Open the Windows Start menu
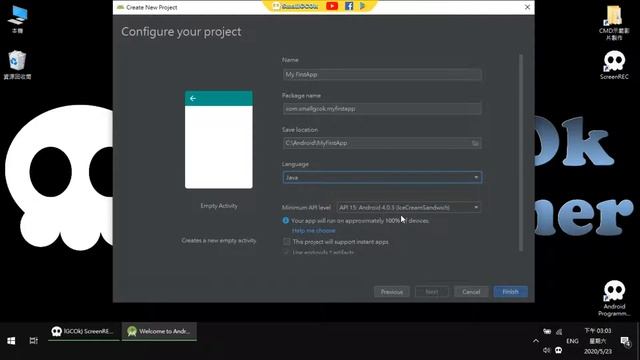The height and width of the screenshot is (360, 640). [x=11, y=341]
